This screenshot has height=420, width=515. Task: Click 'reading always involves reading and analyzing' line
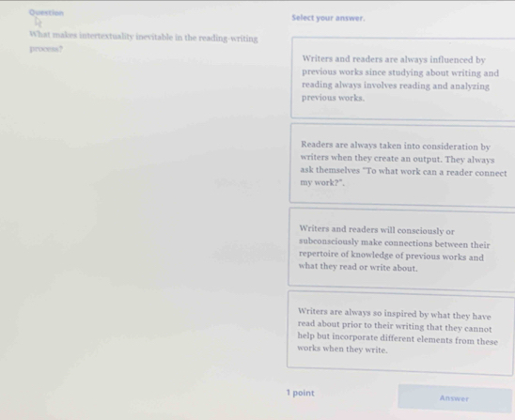pyautogui.click(x=396, y=86)
